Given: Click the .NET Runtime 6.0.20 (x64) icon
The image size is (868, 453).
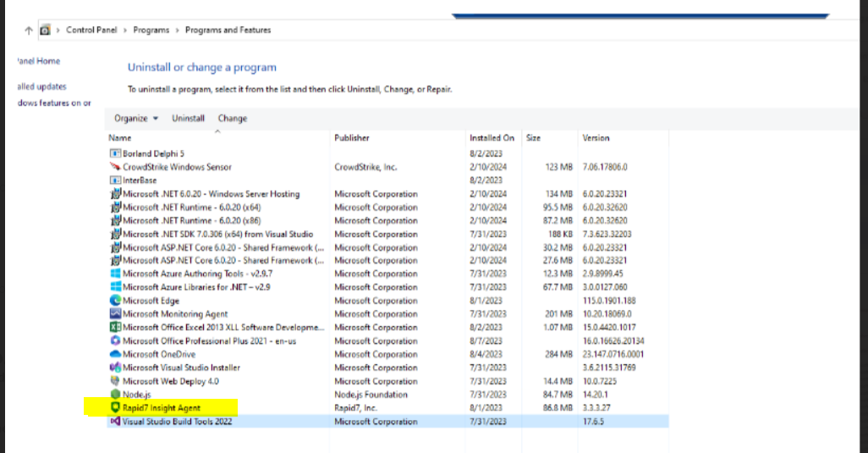Looking at the screenshot, I should click(x=115, y=207).
